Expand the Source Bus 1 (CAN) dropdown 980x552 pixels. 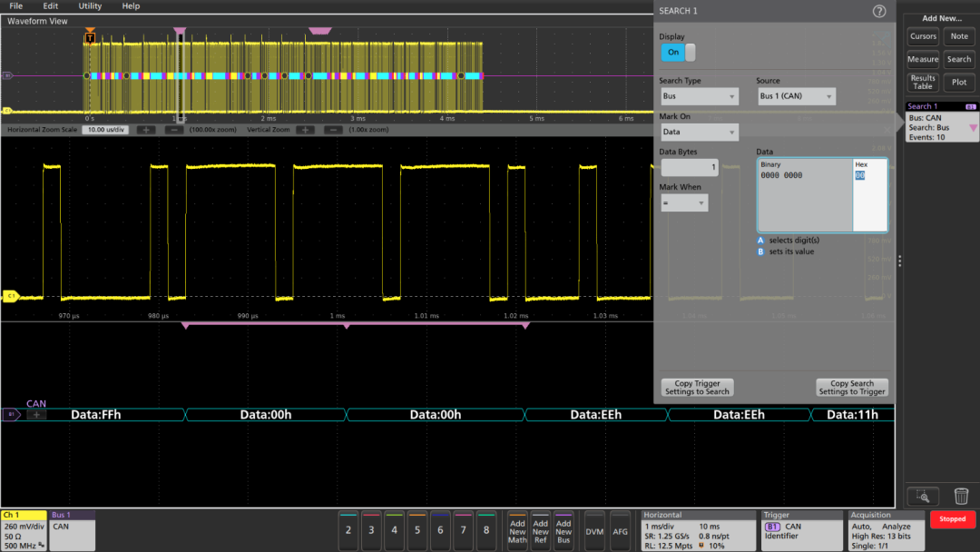(x=796, y=97)
